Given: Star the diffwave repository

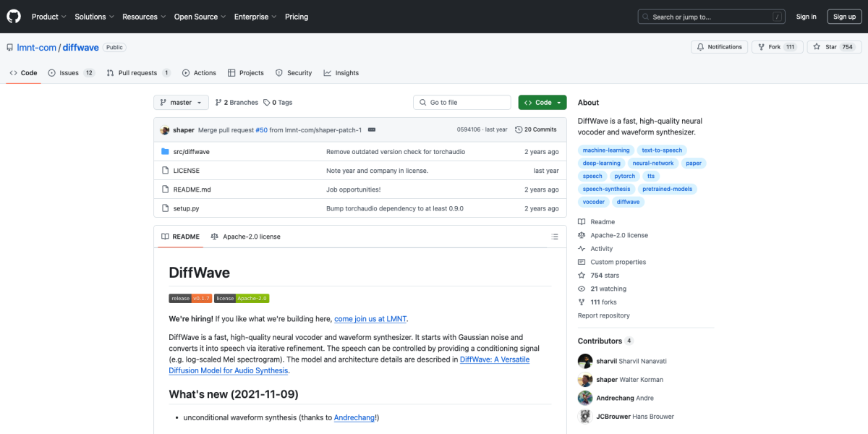Looking at the screenshot, I should coord(826,47).
